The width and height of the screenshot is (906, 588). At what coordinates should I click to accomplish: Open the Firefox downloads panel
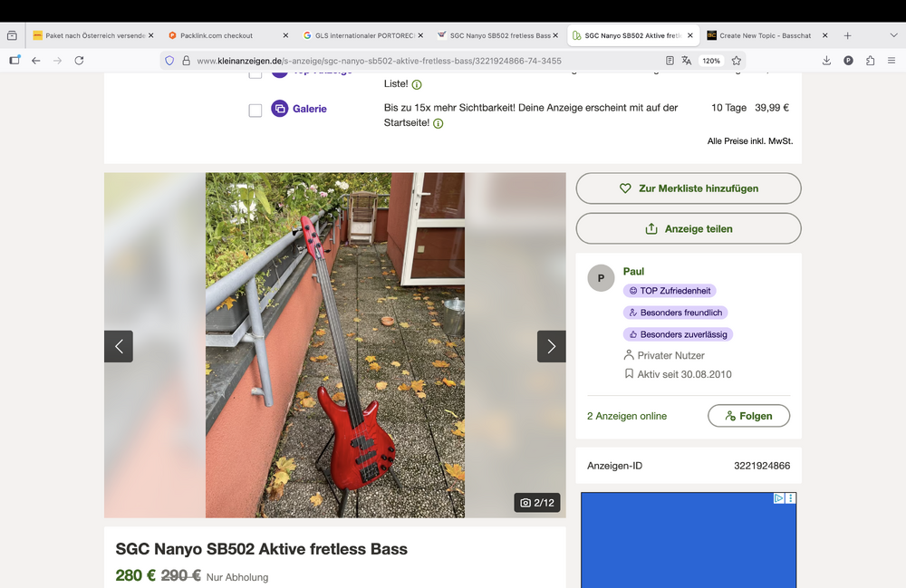pyautogui.click(x=826, y=61)
